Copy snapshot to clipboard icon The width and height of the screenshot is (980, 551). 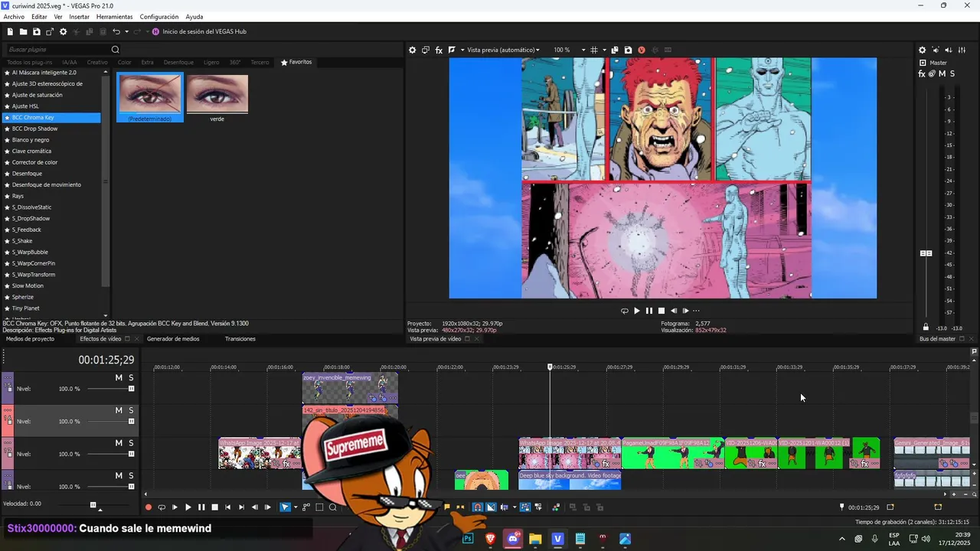(615, 50)
